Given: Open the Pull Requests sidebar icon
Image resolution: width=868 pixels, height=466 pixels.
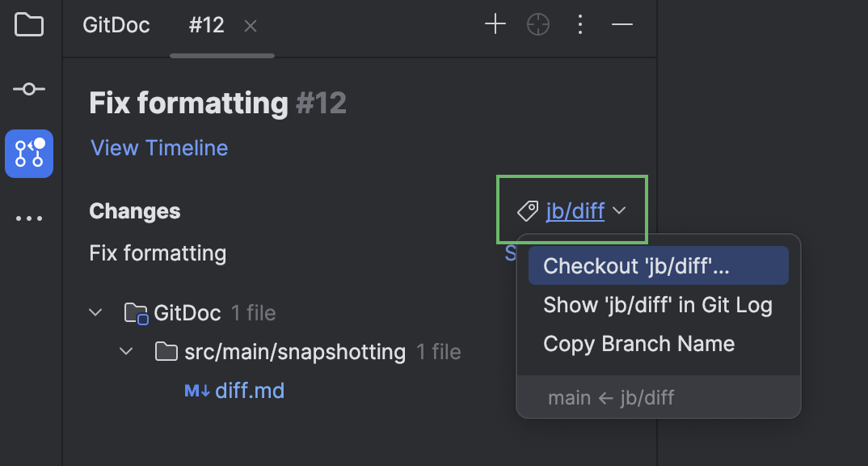Looking at the screenshot, I should (29, 154).
